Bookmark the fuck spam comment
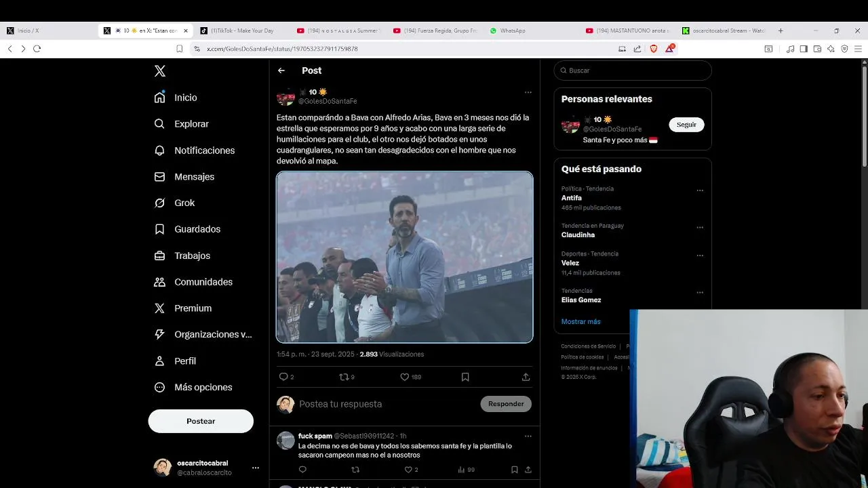 click(x=514, y=470)
